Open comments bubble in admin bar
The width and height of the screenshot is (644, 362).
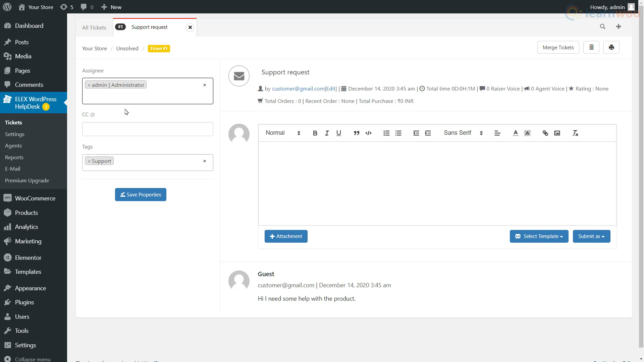(x=87, y=7)
